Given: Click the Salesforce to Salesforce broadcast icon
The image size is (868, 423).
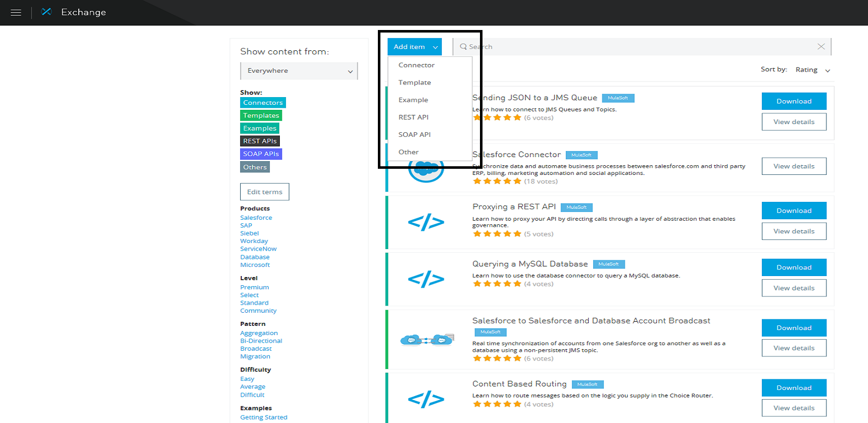Looking at the screenshot, I should [426, 339].
